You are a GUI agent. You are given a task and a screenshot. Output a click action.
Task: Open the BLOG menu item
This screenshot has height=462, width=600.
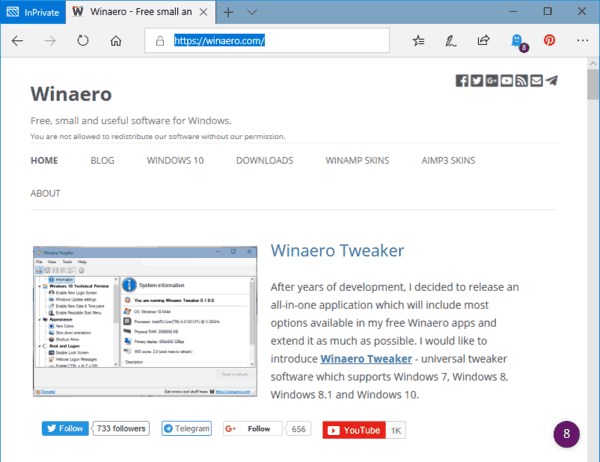pos(102,160)
